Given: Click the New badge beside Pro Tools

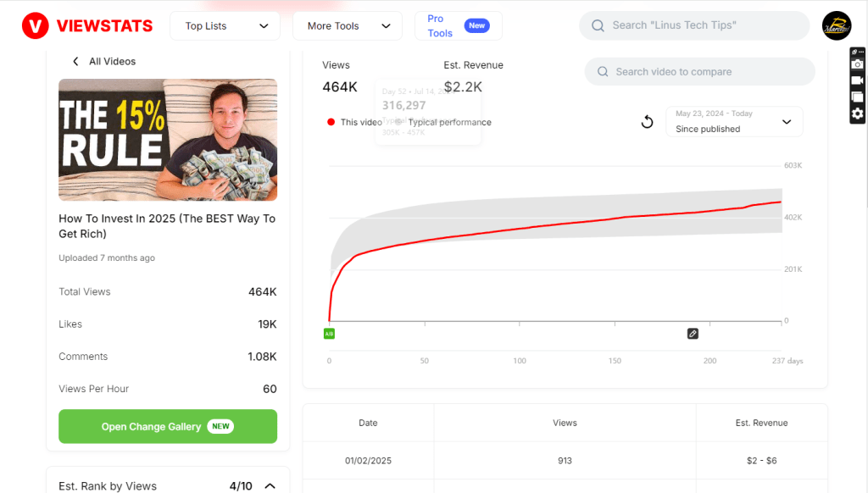Looking at the screenshot, I should coord(476,25).
